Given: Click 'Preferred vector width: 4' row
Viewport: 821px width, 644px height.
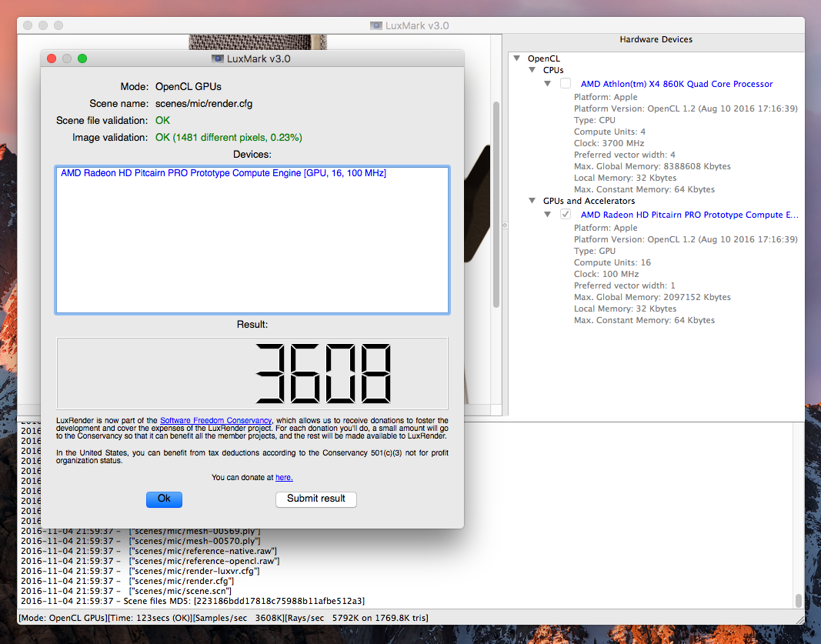Looking at the screenshot, I should (x=624, y=155).
